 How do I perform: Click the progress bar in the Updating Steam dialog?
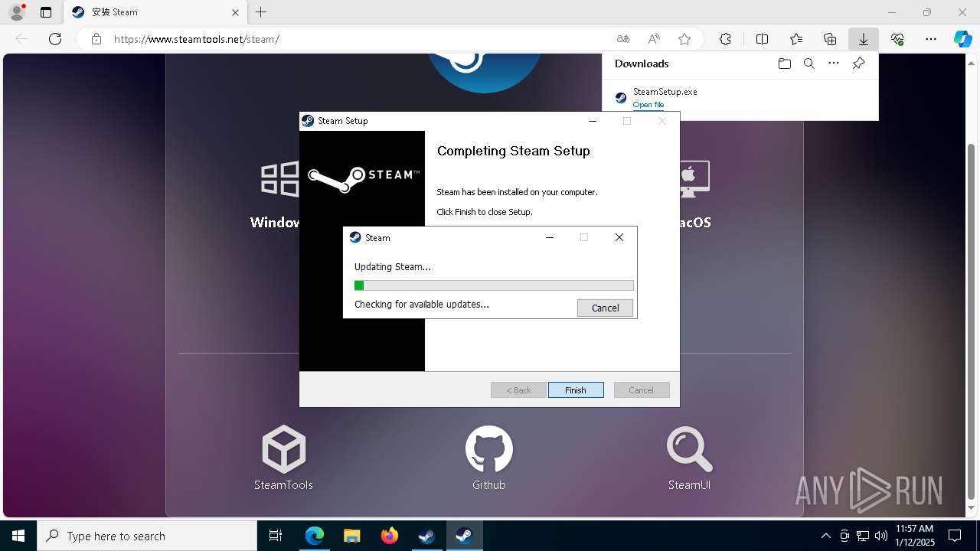click(x=494, y=285)
